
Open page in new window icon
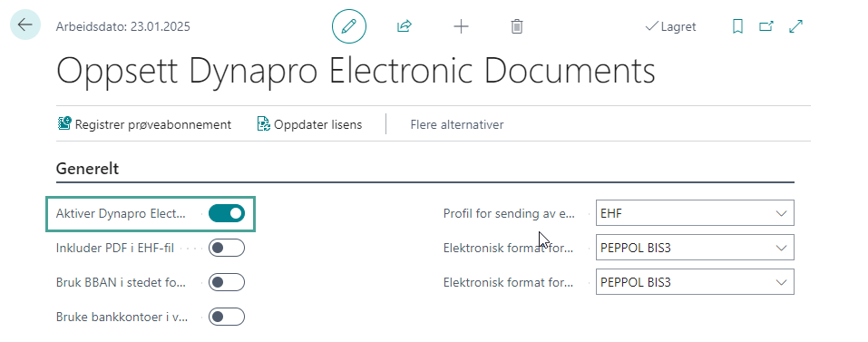[x=766, y=26]
